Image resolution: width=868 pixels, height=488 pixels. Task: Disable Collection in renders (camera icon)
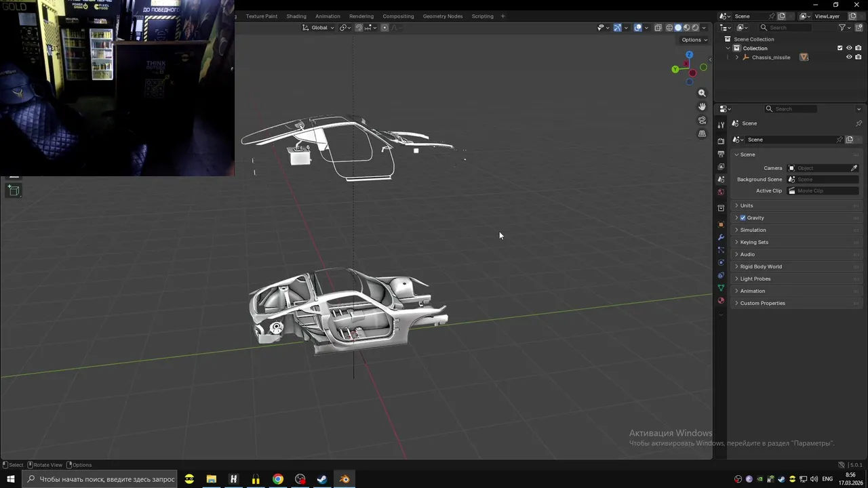pyautogui.click(x=858, y=48)
